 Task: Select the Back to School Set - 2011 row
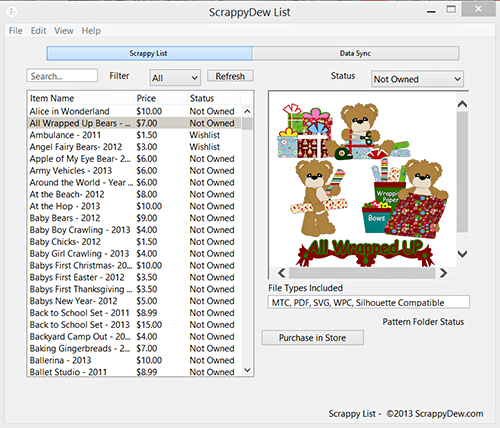click(x=134, y=313)
